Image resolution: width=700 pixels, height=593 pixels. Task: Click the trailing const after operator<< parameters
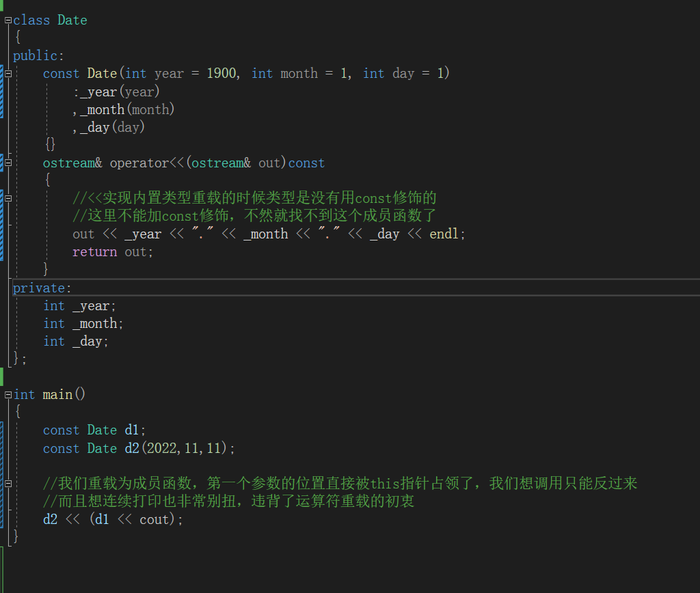point(306,163)
